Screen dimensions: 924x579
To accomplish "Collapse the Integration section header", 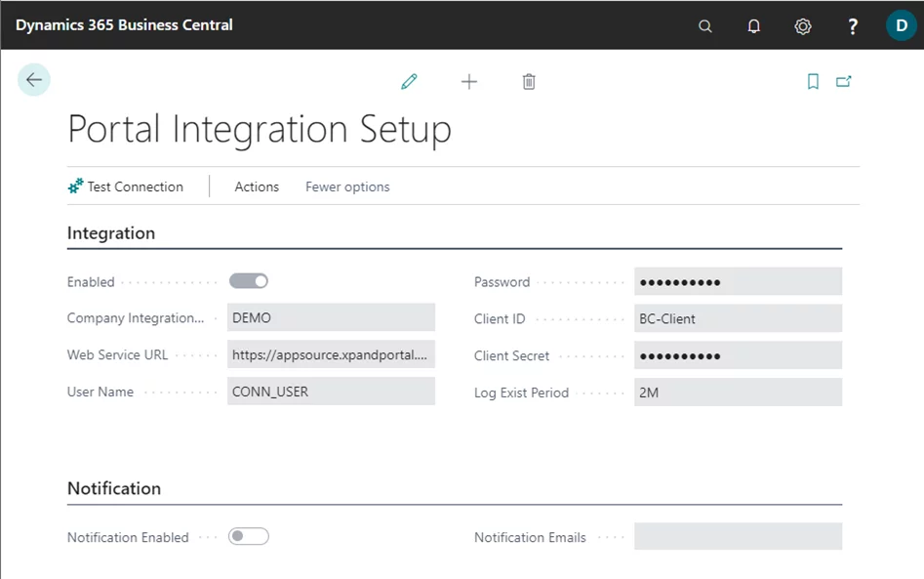I will [111, 233].
